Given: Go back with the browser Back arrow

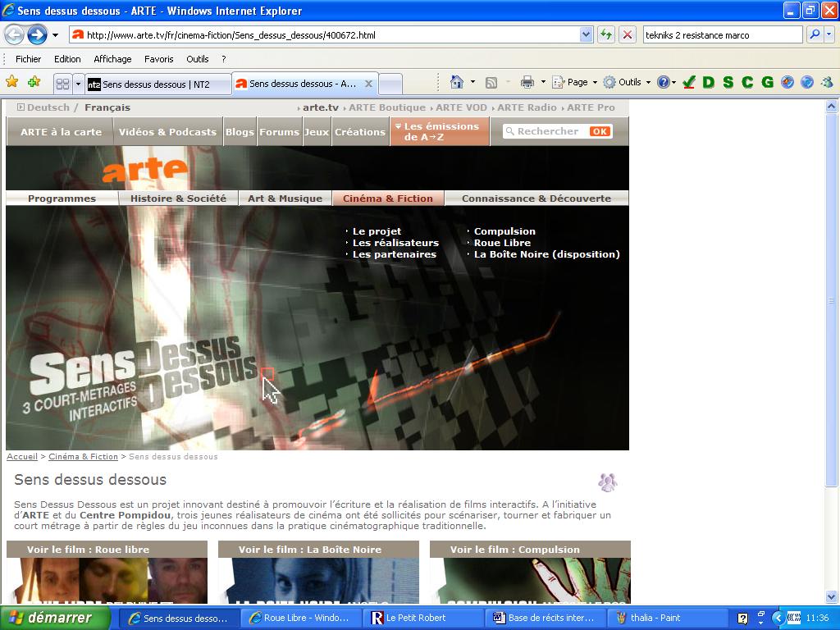Looking at the screenshot, I should point(15,35).
